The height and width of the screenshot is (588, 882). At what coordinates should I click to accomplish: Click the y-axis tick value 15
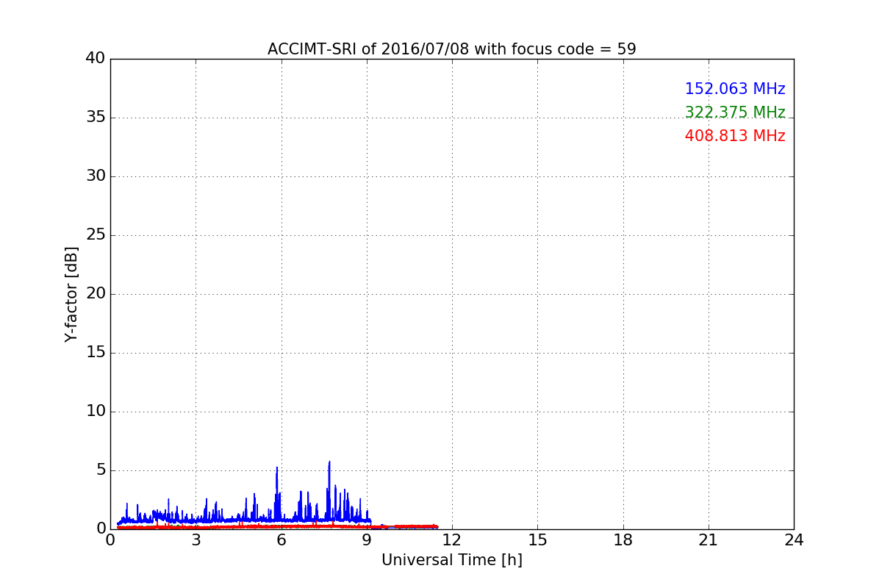pyautogui.click(x=96, y=353)
